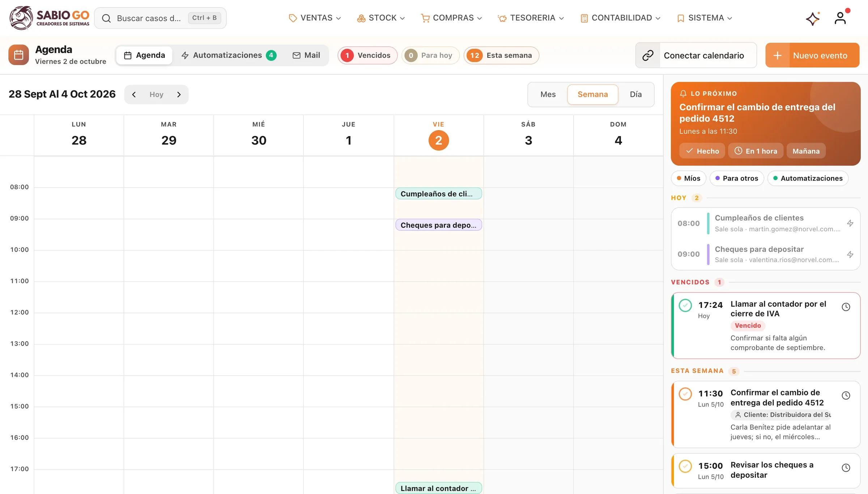868x494 pixels.
Task: Click the Ventas tag icon
Action: (x=293, y=18)
